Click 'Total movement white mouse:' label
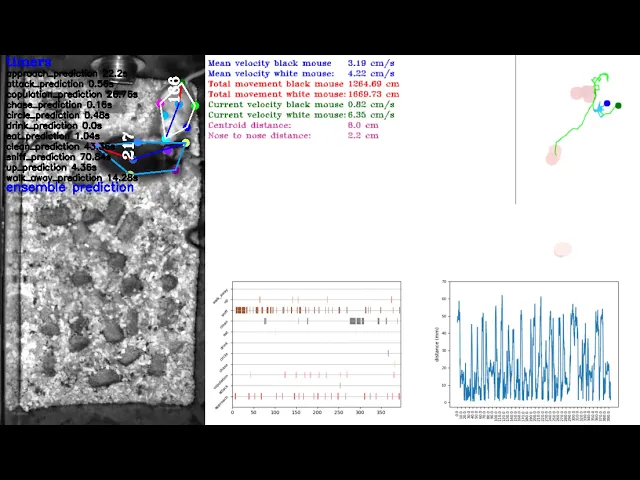 [x=277, y=94]
